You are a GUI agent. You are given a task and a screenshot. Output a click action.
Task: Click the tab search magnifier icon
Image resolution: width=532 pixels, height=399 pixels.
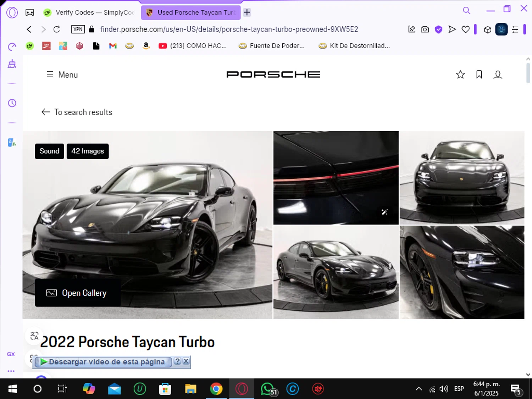click(466, 11)
